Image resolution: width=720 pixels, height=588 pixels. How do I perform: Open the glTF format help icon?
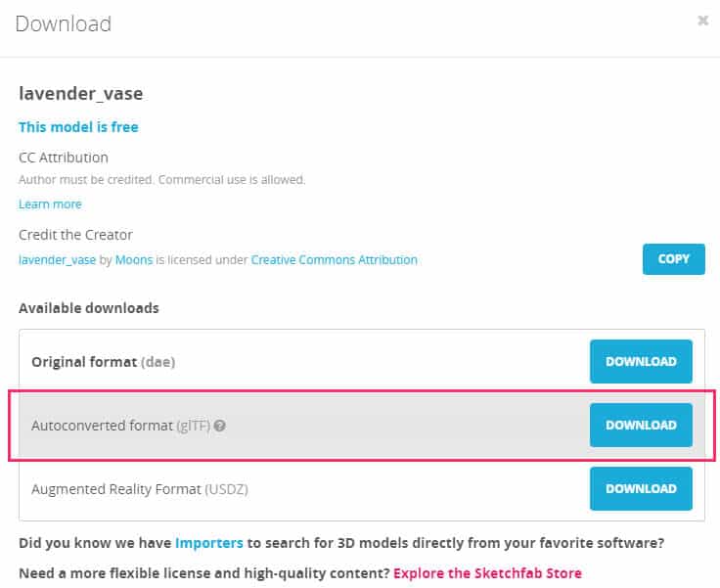[x=220, y=426]
